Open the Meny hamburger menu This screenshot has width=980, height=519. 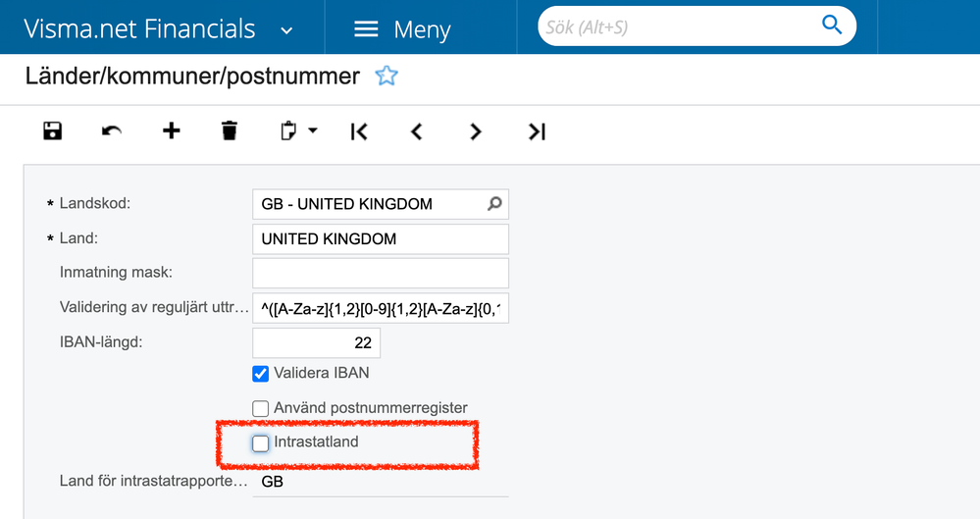(x=401, y=29)
